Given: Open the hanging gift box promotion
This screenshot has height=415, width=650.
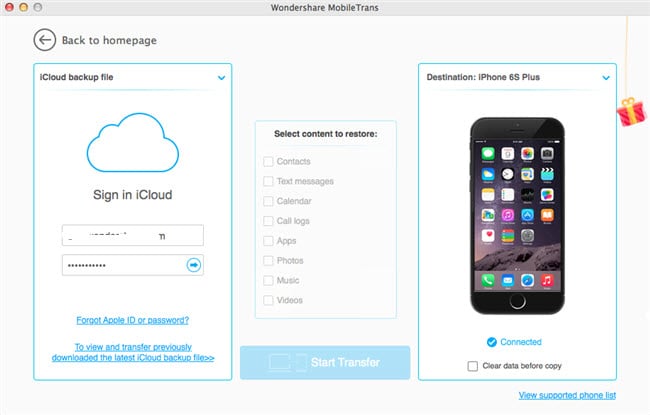Looking at the screenshot, I should click(632, 111).
